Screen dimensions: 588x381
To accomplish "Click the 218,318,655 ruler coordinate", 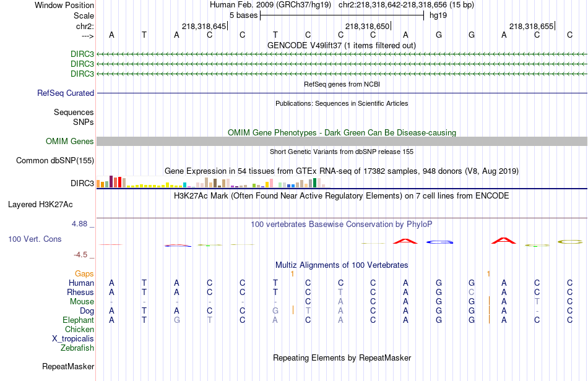I will [532, 26].
